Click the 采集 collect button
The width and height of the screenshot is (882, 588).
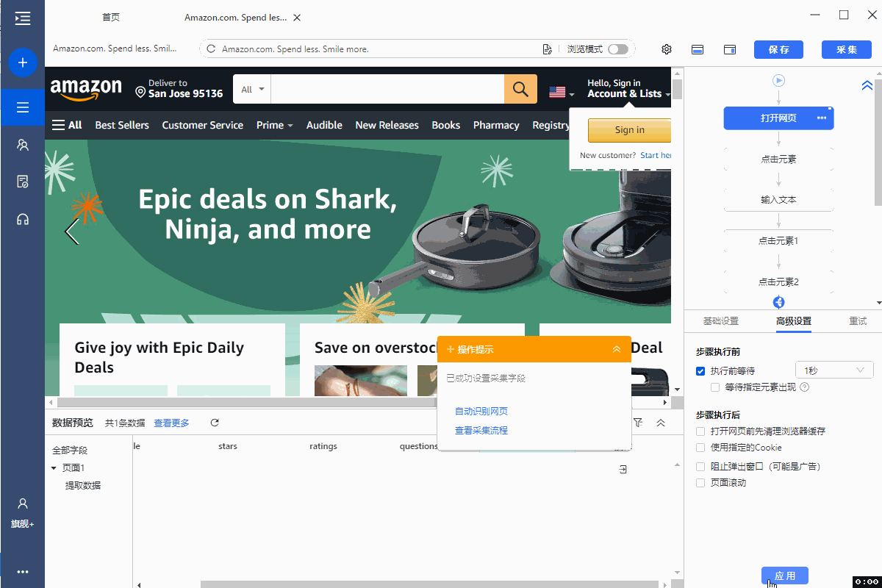click(x=847, y=49)
